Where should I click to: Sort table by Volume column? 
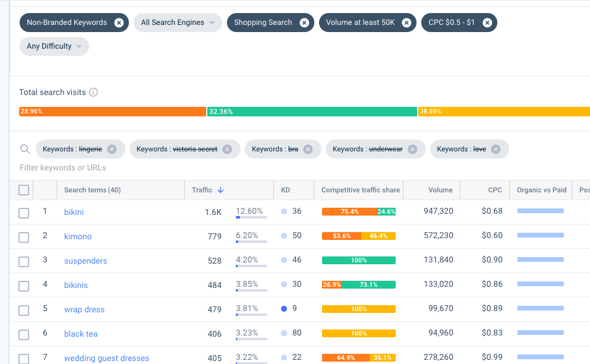tap(440, 190)
